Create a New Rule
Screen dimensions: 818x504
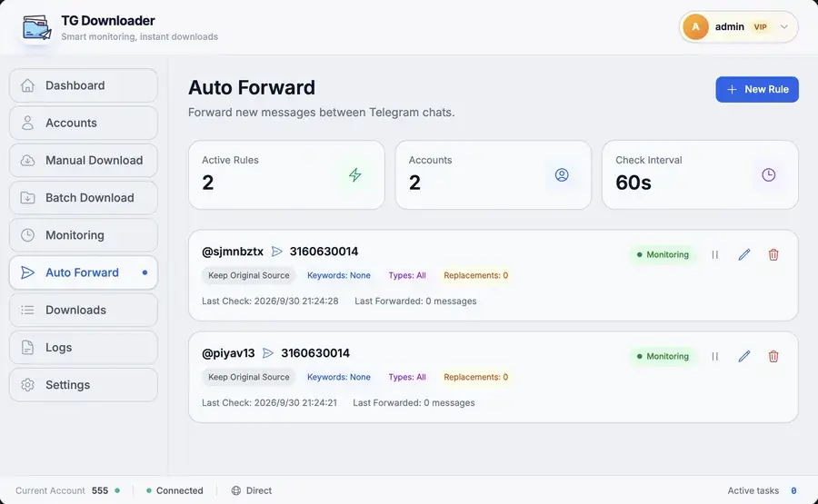(757, 90)
